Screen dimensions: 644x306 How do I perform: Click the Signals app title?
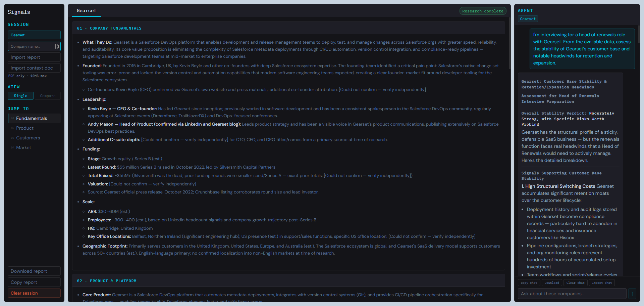[19, 12]
